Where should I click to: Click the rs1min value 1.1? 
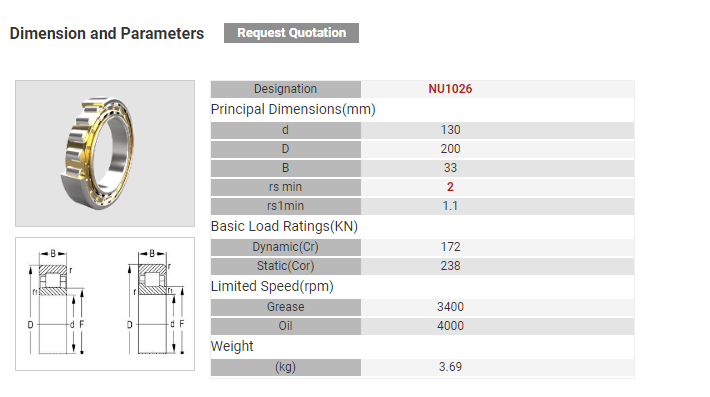click(x=450, y=206)
